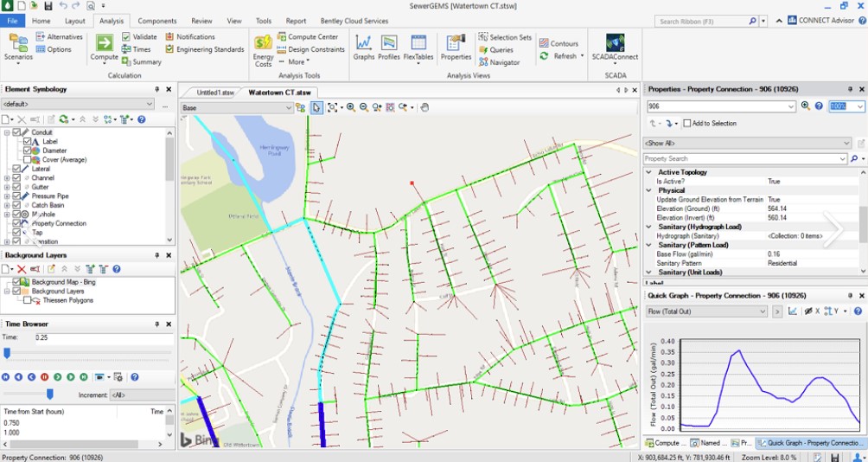This screenshot has width=868, height=462.
Task: Click Validate in Calculation group
Action: click(139, 36)
